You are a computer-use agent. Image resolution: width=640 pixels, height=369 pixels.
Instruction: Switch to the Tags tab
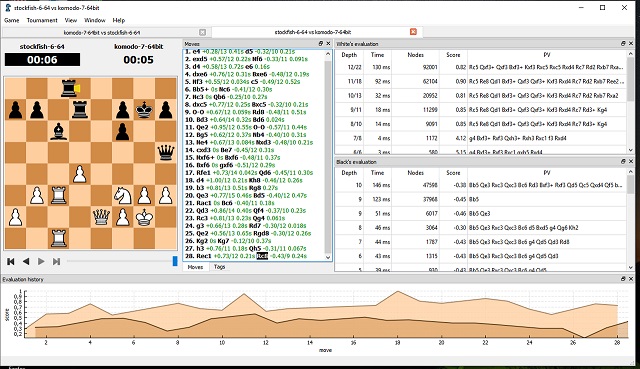(220, 267)
